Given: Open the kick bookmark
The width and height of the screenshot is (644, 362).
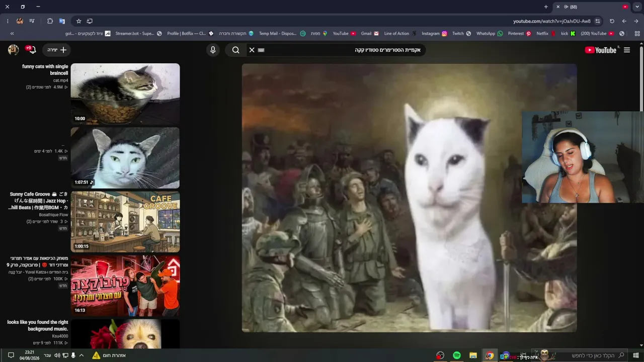Looking at the screenshot, I should click(x=568, y=34).
